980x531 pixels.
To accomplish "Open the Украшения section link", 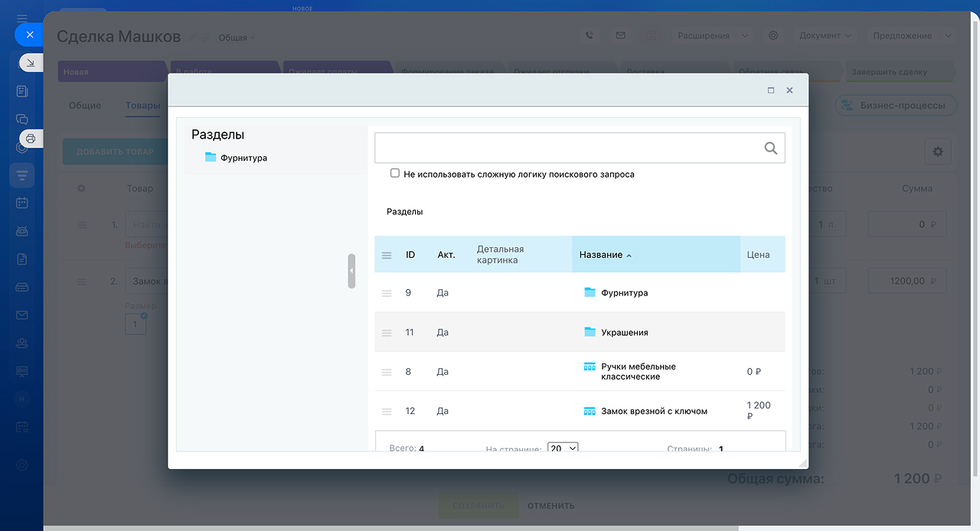I will tap(625, 333).
